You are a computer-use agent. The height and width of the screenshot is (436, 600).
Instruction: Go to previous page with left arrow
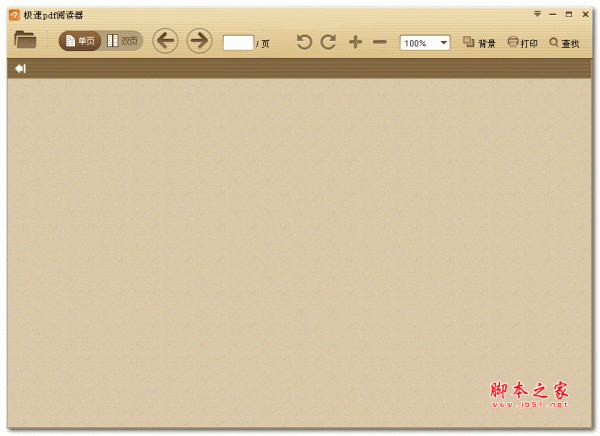pyautogui.click(x=165, y=41)
